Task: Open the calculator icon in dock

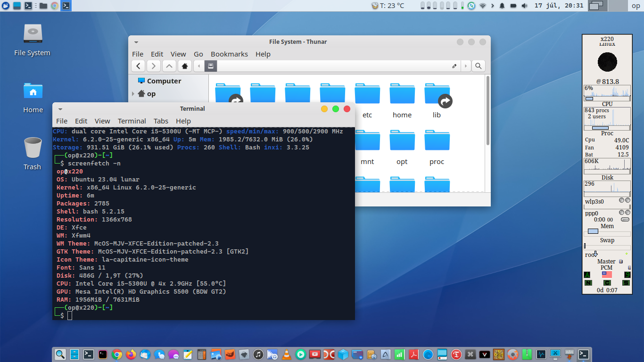Action: pyautogui.click(x=202, y=354)
